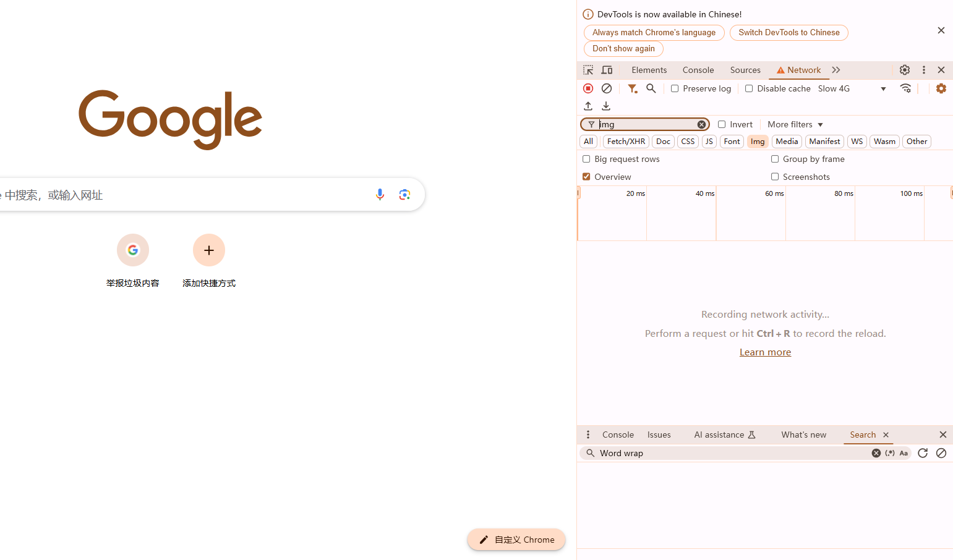Toggle the network filter funnel icon
Screen dimensions: 953x560
click(632, 88)
